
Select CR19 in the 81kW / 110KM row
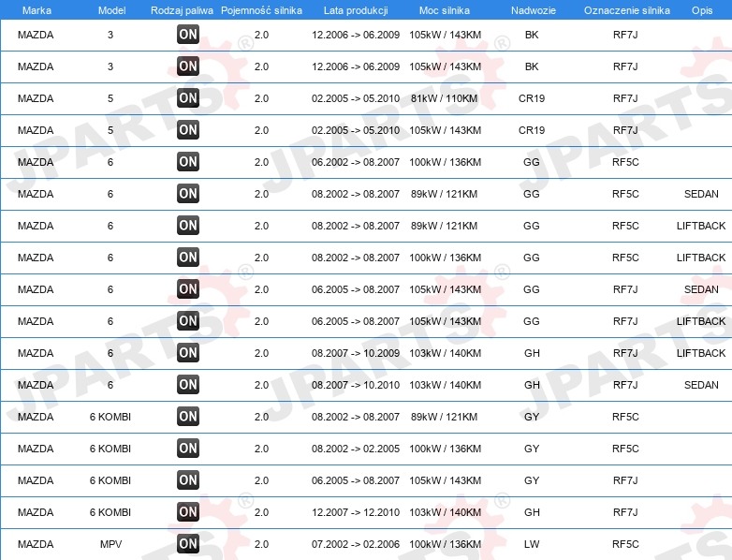click(532, 98)
